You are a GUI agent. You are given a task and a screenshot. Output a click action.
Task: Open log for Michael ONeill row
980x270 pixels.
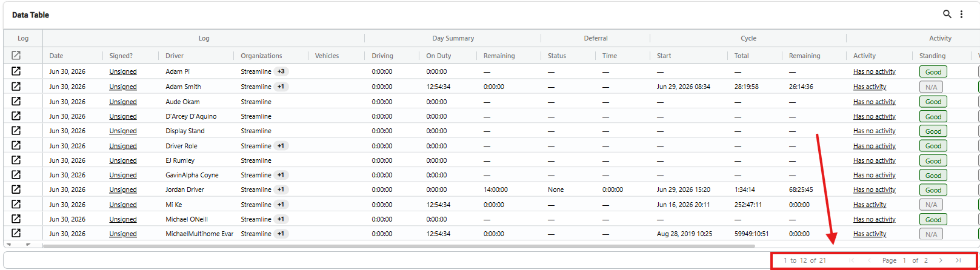[16, 219]
